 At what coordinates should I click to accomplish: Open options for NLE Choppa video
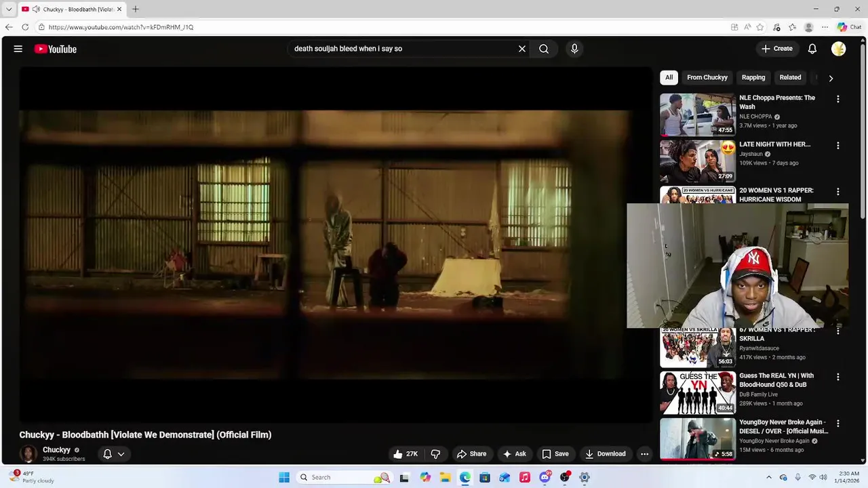click(838, 99)
